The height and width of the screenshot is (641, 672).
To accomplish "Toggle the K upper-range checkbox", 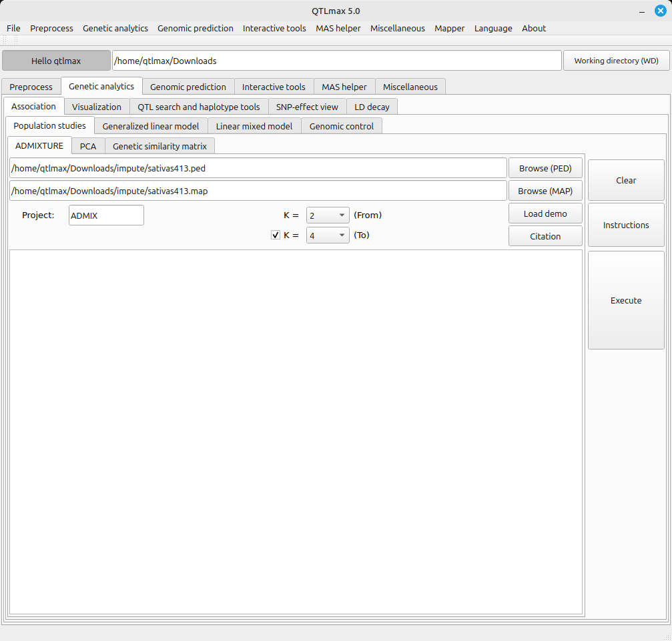I will pos(276,235).
